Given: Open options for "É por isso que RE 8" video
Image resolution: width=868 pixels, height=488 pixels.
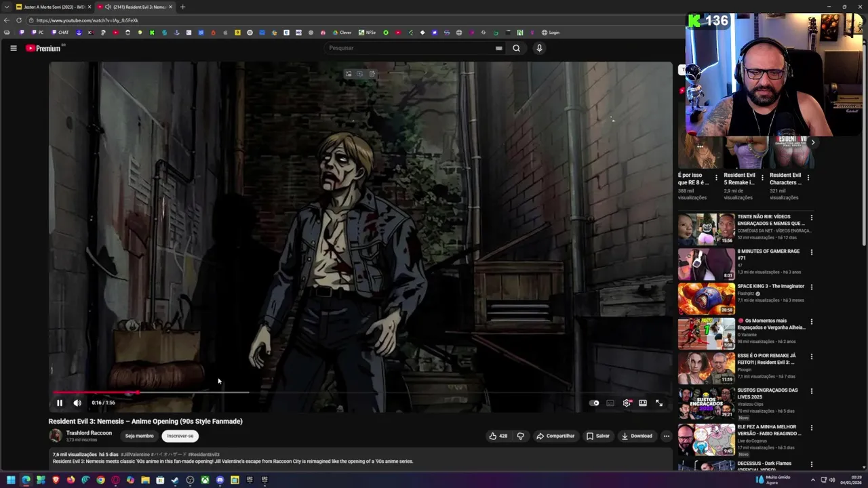Looking at the screenshot, I should point(716,178).
